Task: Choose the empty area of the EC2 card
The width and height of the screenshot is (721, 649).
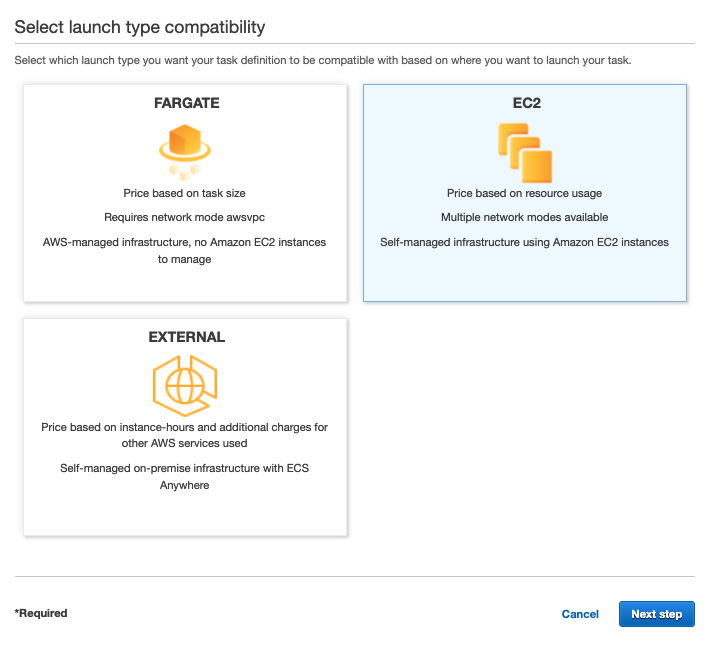Action: pos(524,275)
